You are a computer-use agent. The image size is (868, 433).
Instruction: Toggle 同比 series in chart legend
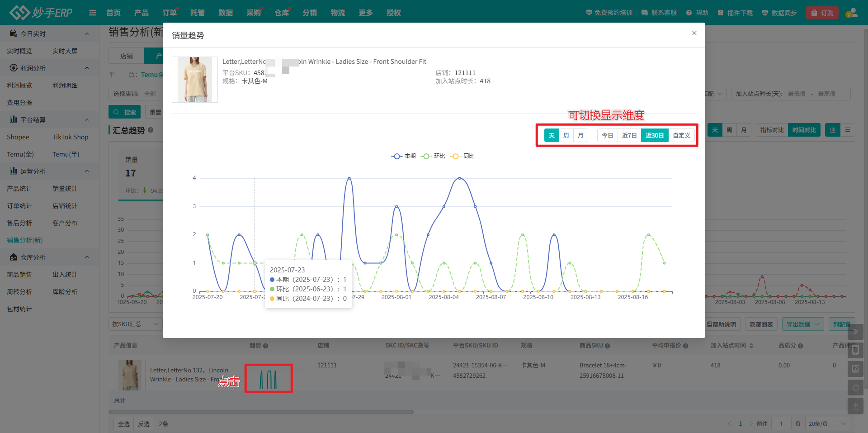pyautogui.click(x=462, y=156)
